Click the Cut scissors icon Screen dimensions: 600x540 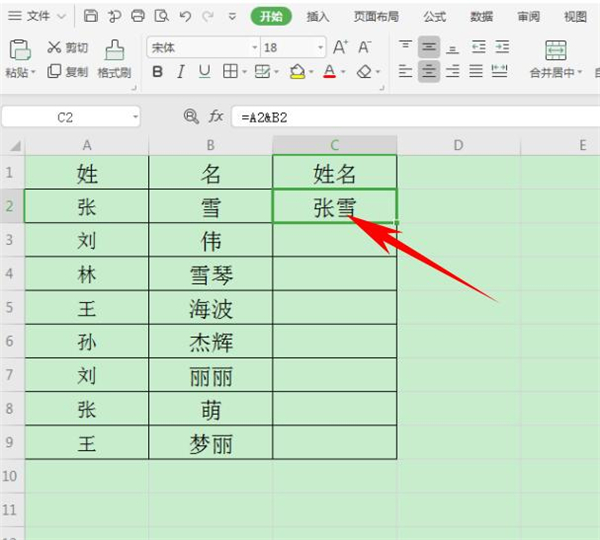pyautogui.click(x=54, y=48)
